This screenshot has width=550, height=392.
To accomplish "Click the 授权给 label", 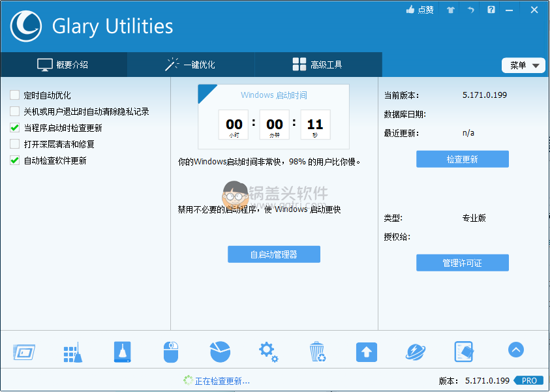I will pyautogui.click(x=397, y=237).
